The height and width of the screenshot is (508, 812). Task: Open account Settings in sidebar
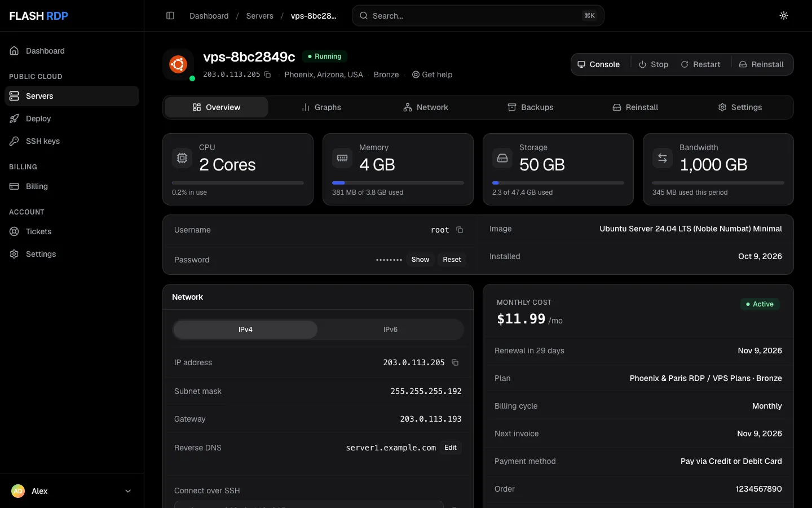click(x=72, y=254)
